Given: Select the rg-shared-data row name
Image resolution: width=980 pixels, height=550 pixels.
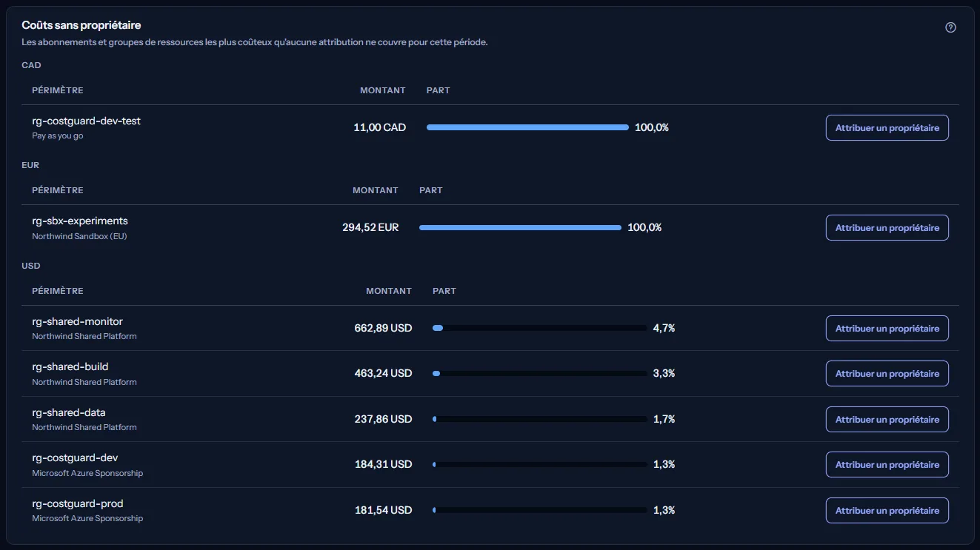Looking at the screenshot, I should click(69, 412).
